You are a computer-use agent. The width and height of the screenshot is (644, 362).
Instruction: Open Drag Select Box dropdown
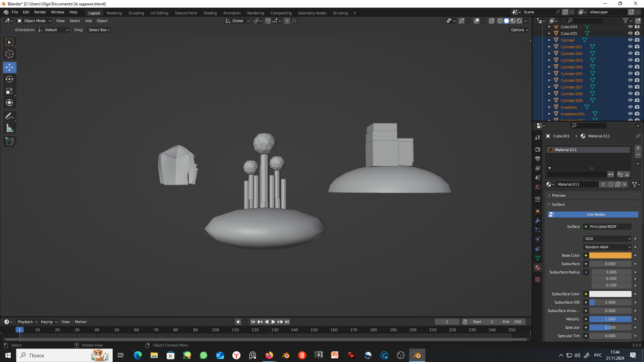pos(99,30)
